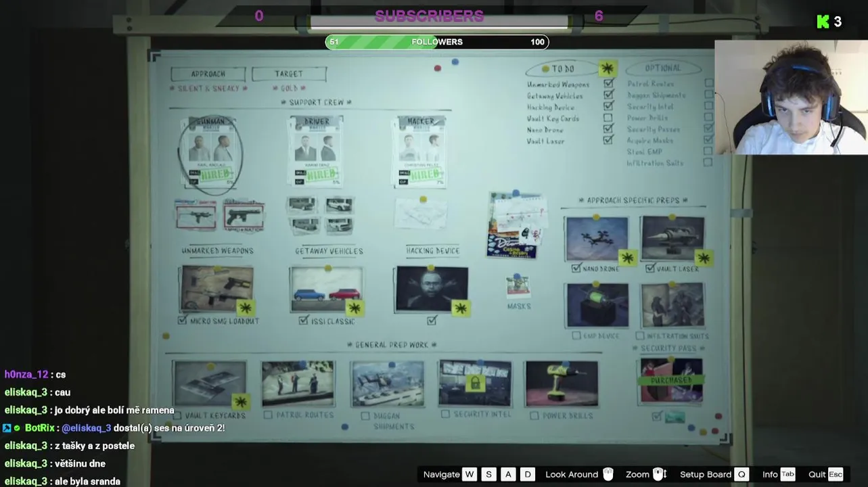Click the star sticker on Micro SMG Loadout
Image resolution: width=868 pixels, height=487 pixels.
click(x=244, y=308)
